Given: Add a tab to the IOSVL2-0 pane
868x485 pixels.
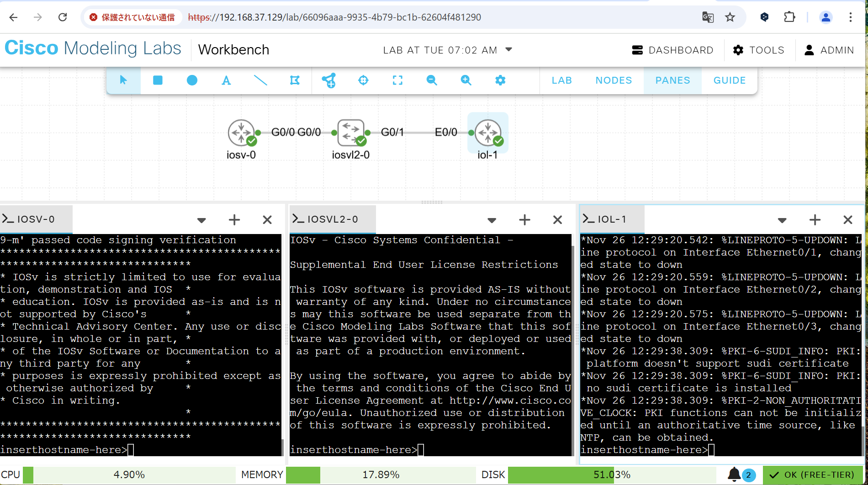Looking at the screenshot, I should (525, 220).
